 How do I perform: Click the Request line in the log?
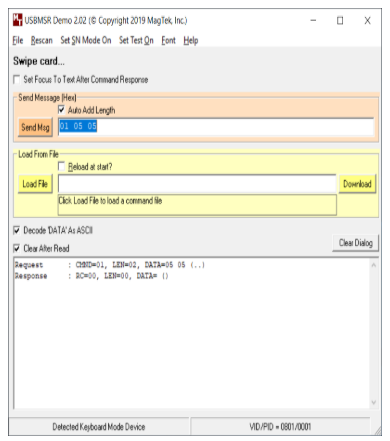(110, 265)
